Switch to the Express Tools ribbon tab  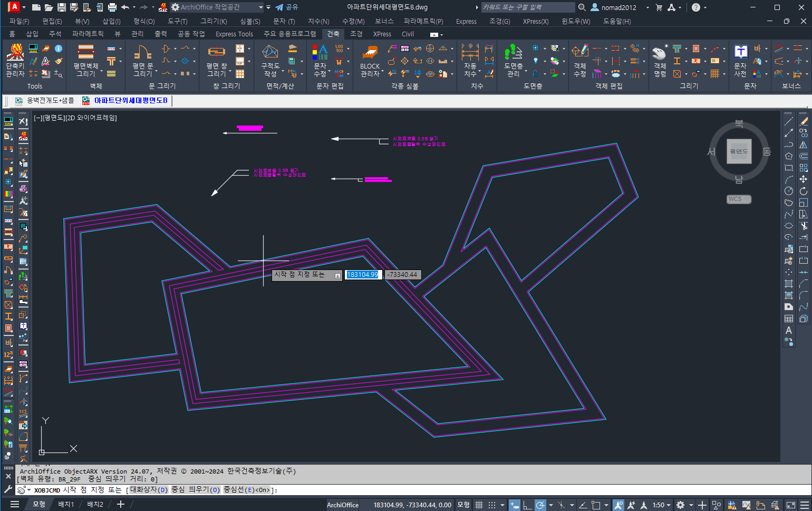coord(234,34)
